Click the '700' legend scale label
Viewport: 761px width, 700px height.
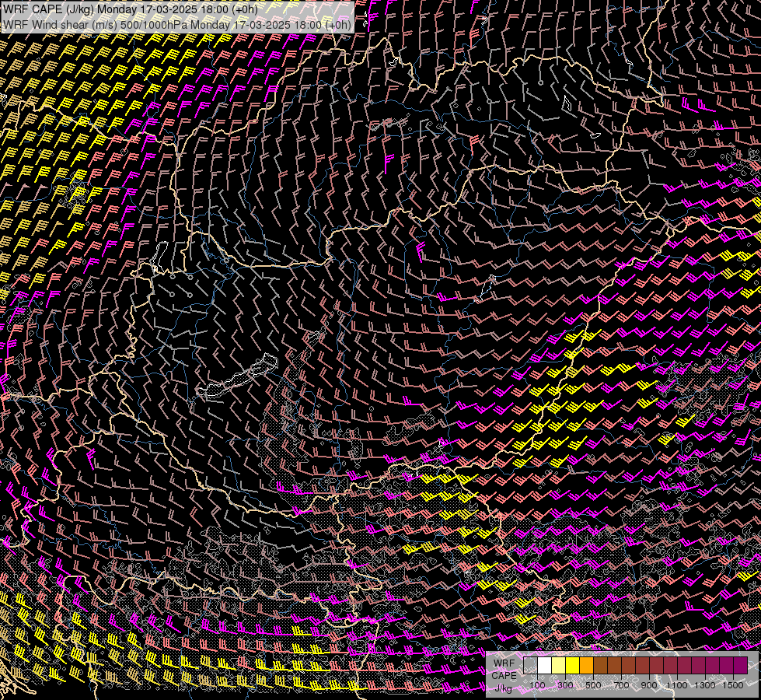(621, 685)
